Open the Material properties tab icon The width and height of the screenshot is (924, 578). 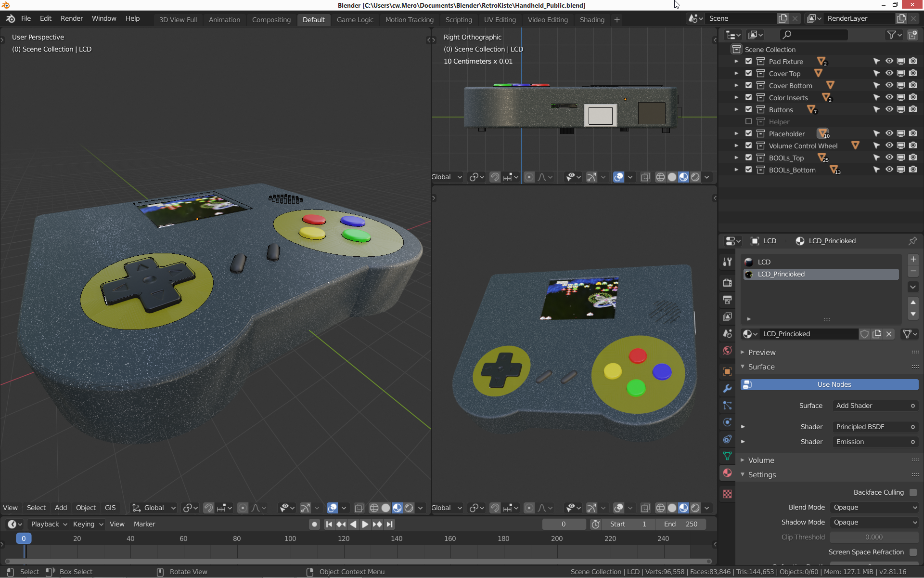[727, 473]
